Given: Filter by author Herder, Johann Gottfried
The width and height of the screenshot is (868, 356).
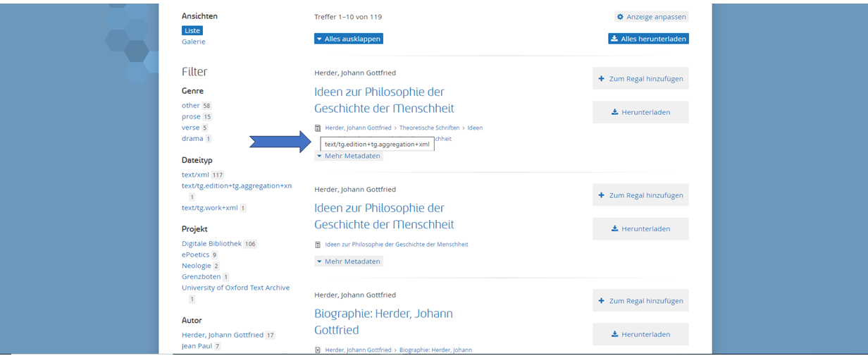Looking at the screenshot, I should [222, 335].
